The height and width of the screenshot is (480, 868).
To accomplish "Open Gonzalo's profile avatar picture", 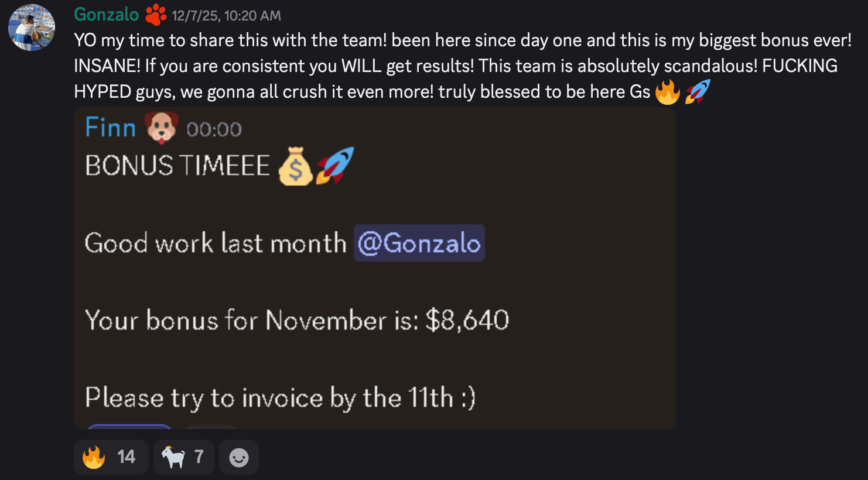I will (x=32, y=27).
